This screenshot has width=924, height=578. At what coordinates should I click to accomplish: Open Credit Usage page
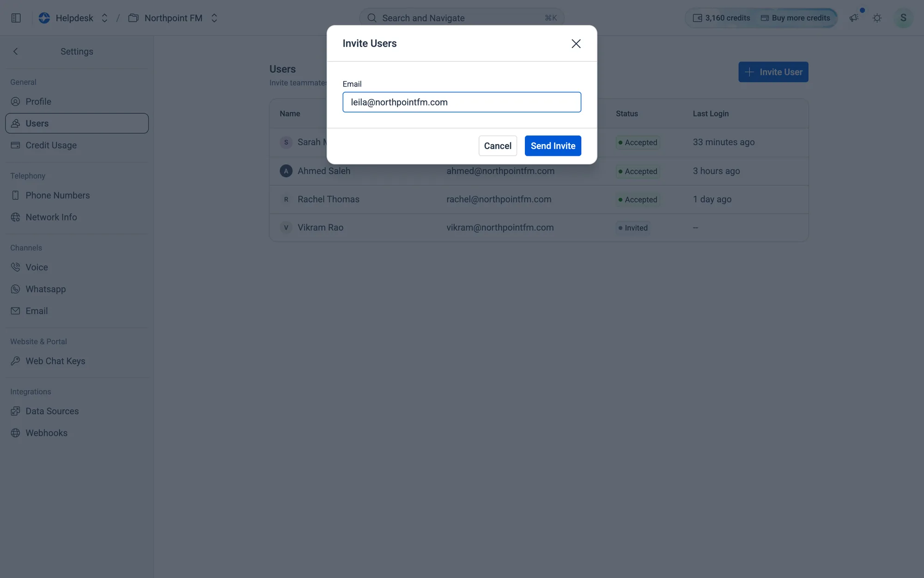pyautogui.click(x=77, y=145)
